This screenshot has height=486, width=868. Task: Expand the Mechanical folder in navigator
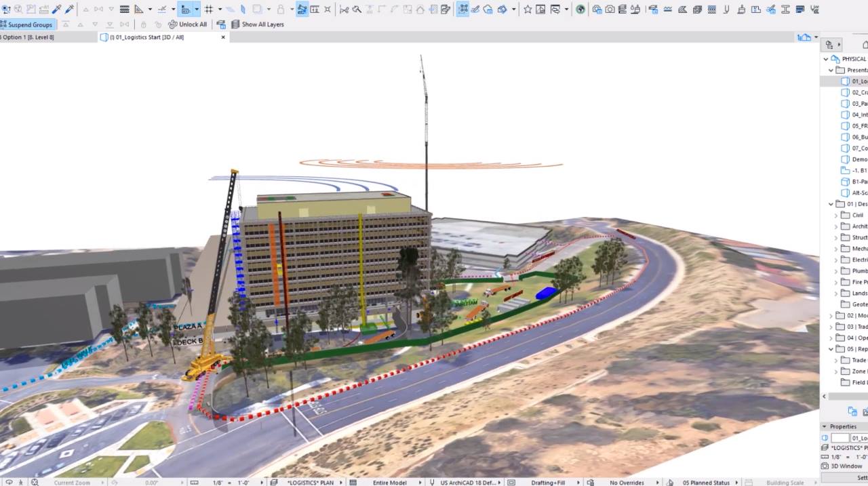(836, 248)
